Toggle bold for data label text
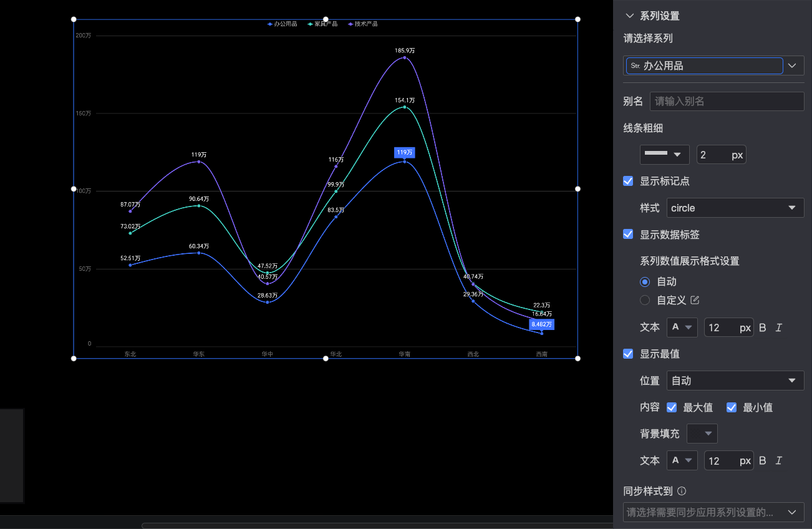The image size is (812, 529). (x=763, y=328)
